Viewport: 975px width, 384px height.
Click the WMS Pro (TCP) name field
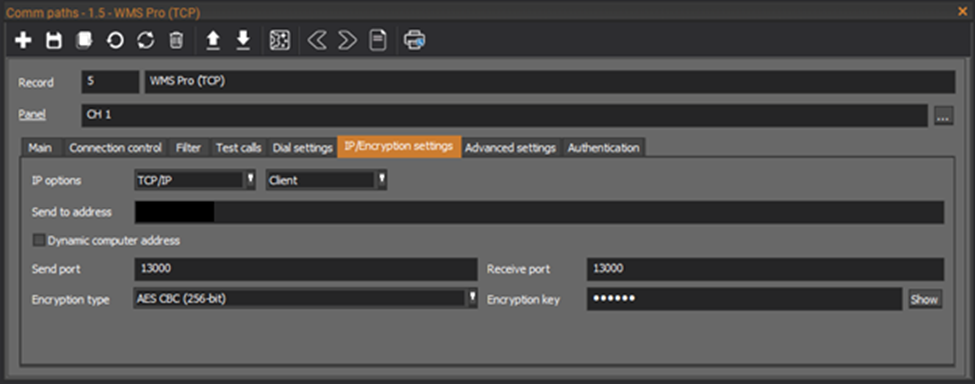550,82
